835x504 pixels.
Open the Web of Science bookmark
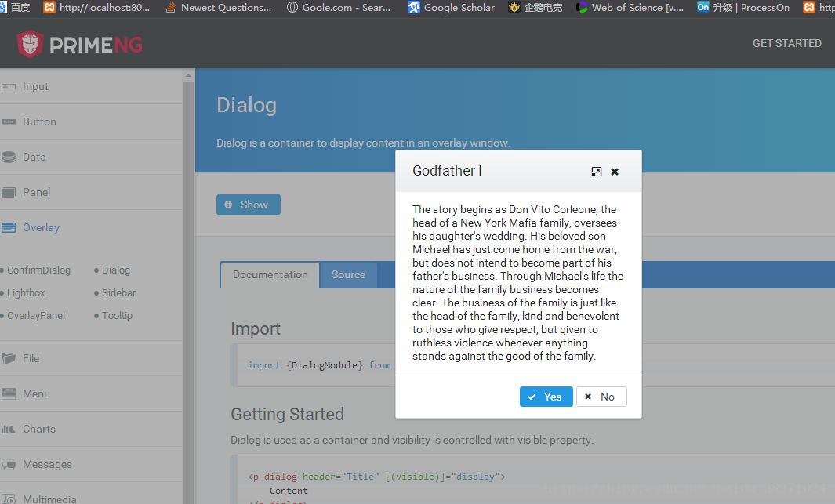point(630,8)
